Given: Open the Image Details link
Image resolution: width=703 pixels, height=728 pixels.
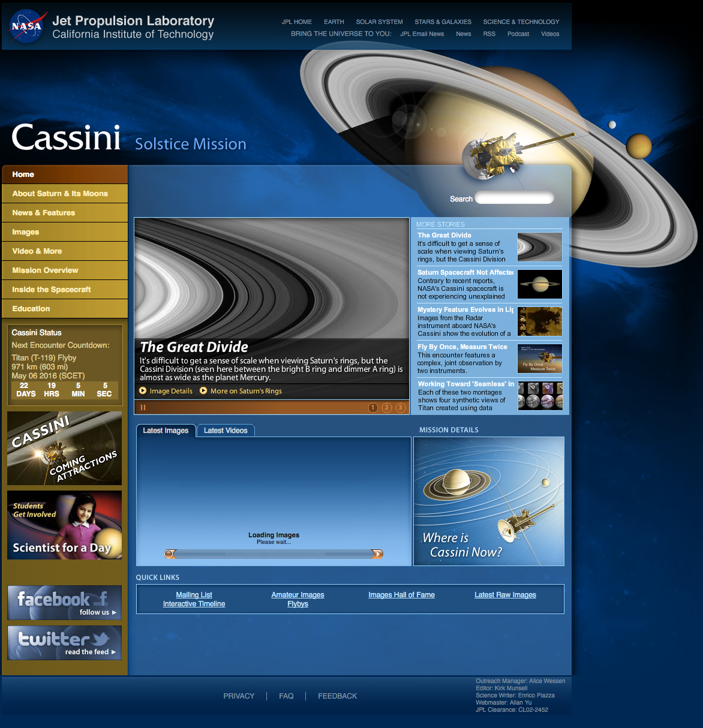Looking at the screenshot, I should click(x=171, y=391).
